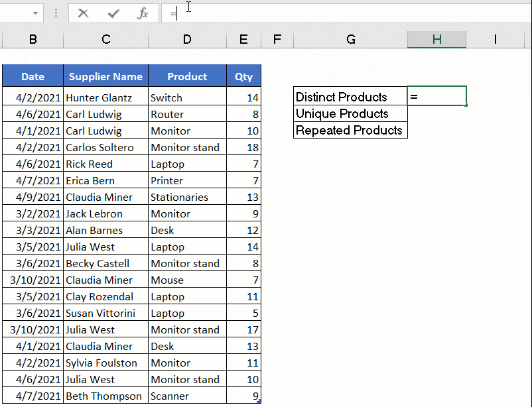Select the cell containing Switch
Viewport: 532px width, 407px height.
click(x=186, y=97)
